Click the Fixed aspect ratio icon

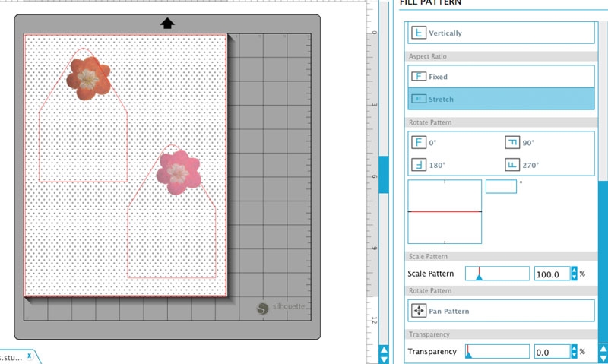pos(419,76)
